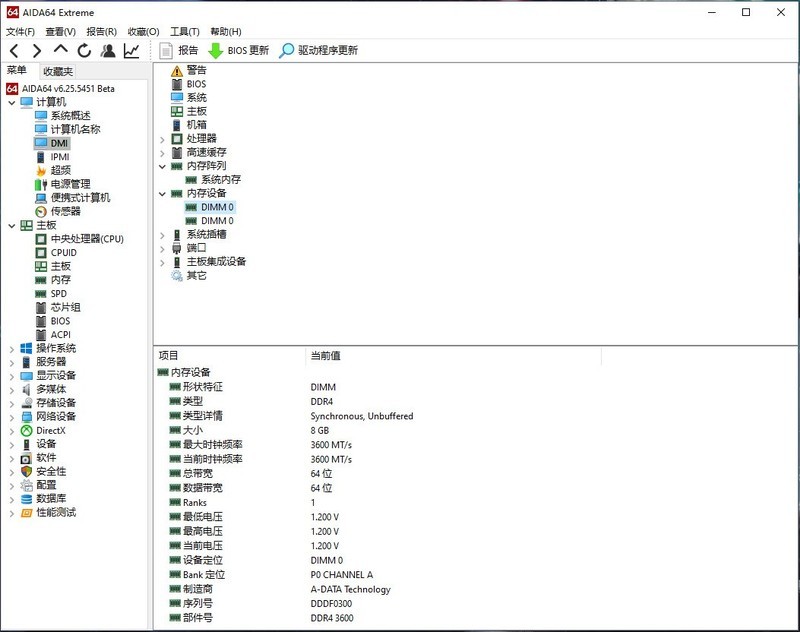This screenshot has height=632, width=800.
Task: Click the 驱动程序更新 button
Action: point(318,50)
